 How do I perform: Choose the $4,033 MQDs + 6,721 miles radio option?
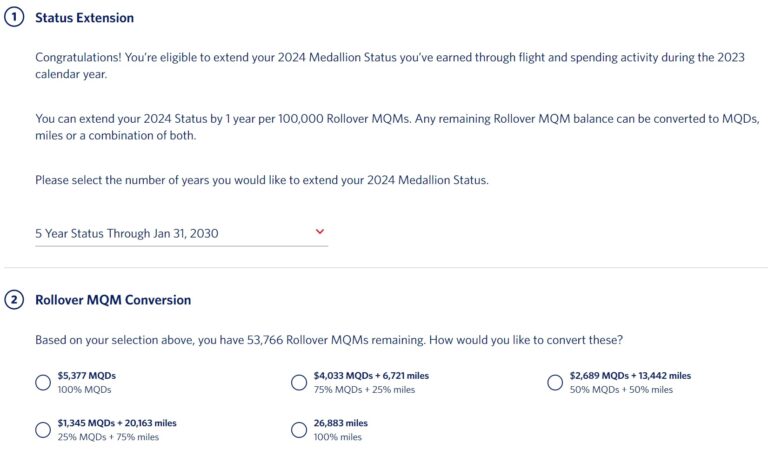298,382
